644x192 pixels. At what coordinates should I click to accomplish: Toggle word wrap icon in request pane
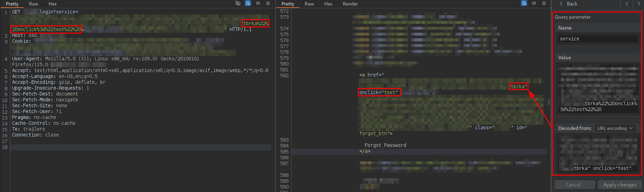click(x=248, y=3)
